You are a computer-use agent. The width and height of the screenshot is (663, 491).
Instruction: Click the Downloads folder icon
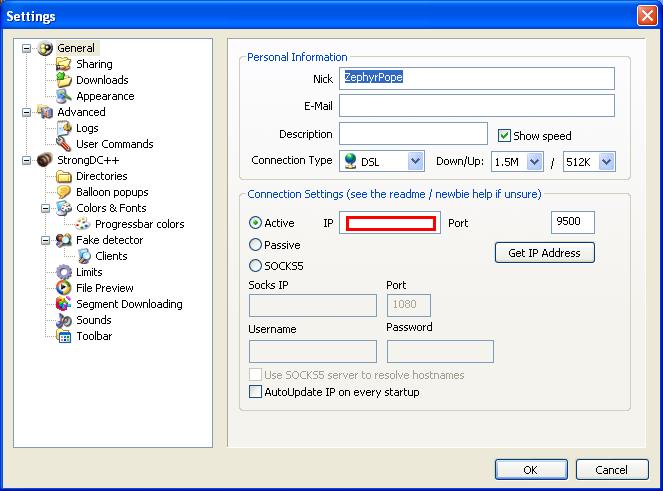pyautogui.click(x=64, y=80)
